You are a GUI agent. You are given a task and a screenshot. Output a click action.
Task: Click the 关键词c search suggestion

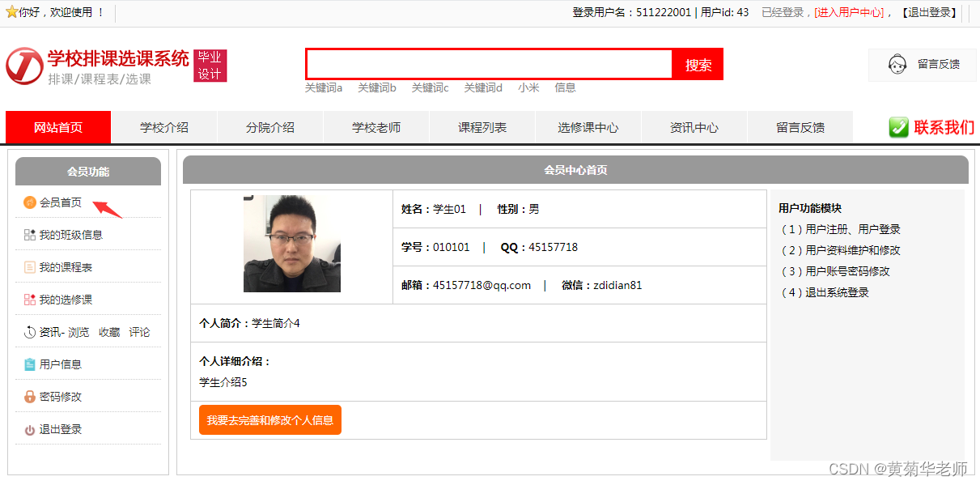(x=430, y=87)
